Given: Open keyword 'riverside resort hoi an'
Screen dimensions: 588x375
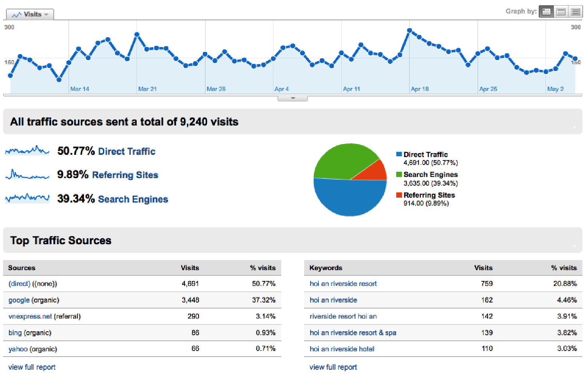Looking at the screenshot, I should tap(343, 316).
